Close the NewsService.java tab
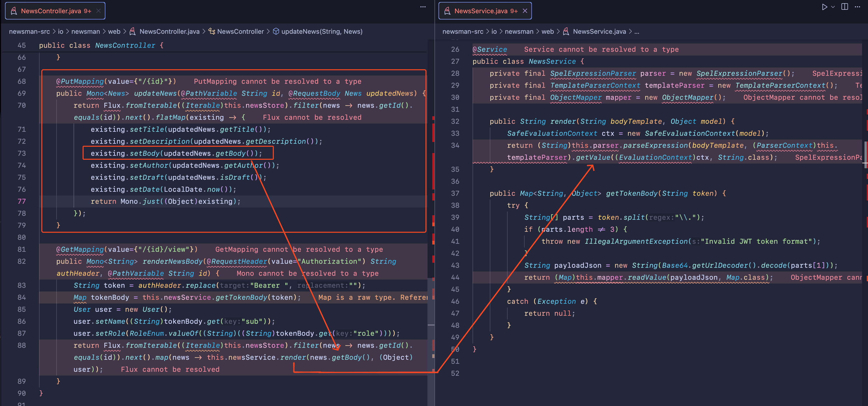The image size is (868, 406). pyautogui.click(x=525, y=11)
